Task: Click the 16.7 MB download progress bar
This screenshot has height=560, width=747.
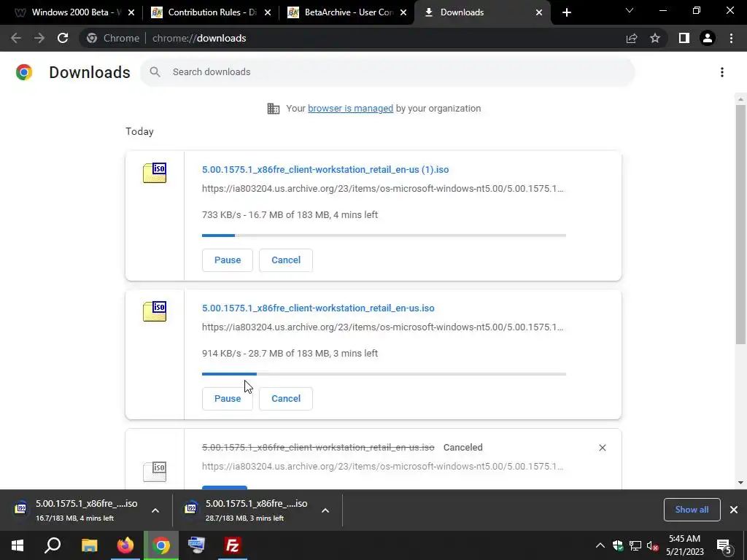Action: (384, 236)
